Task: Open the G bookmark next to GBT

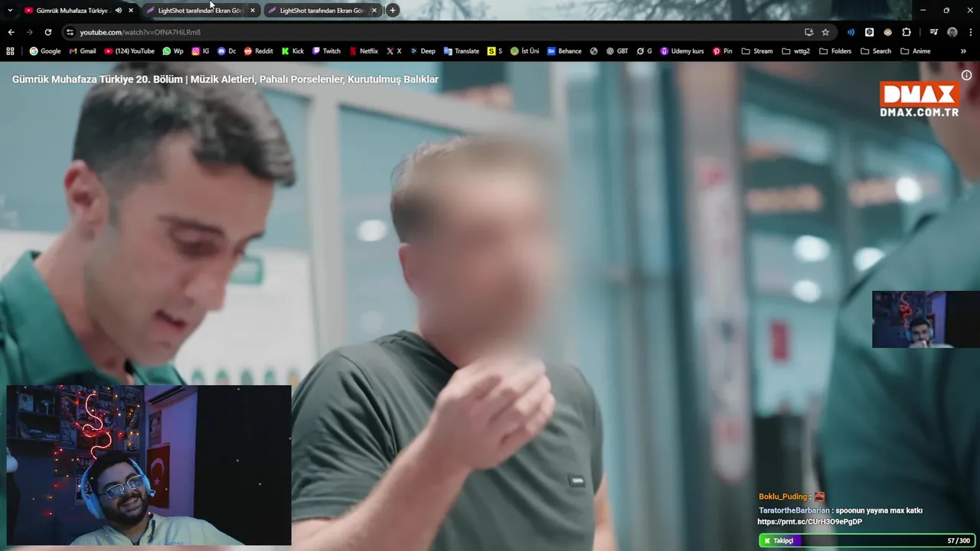Action: coord(645,51)
